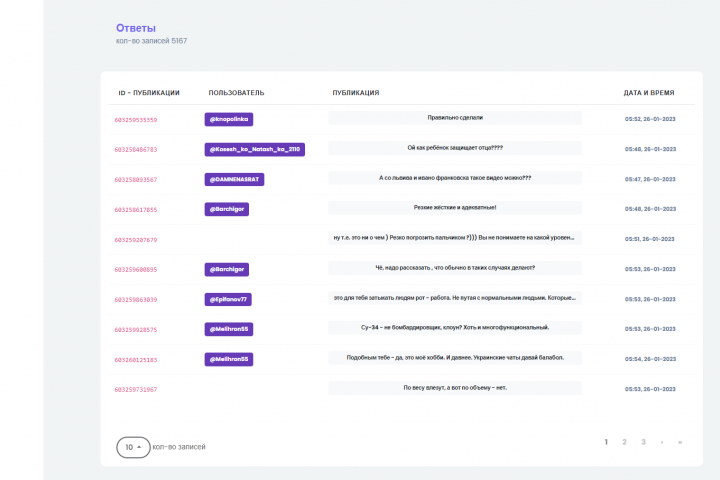This screenshot has width=720, height=480.
Task: Click the comment 'Резкие жёсткие и адекватные!'
Action: point(455,208)
